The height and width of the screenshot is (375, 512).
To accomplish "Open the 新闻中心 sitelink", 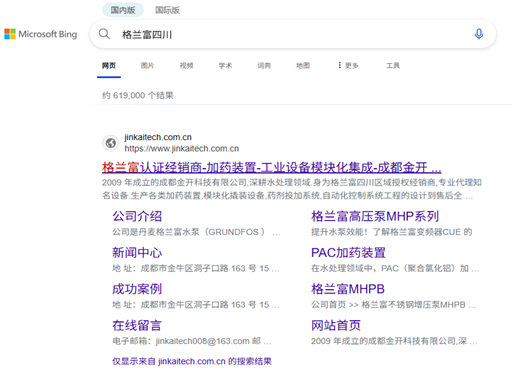I will (137, 253).
